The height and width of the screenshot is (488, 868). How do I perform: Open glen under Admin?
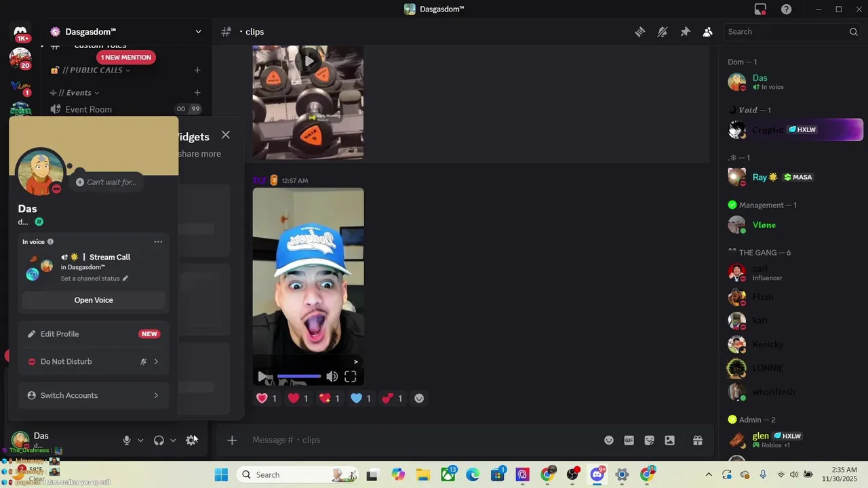point(791,440)
